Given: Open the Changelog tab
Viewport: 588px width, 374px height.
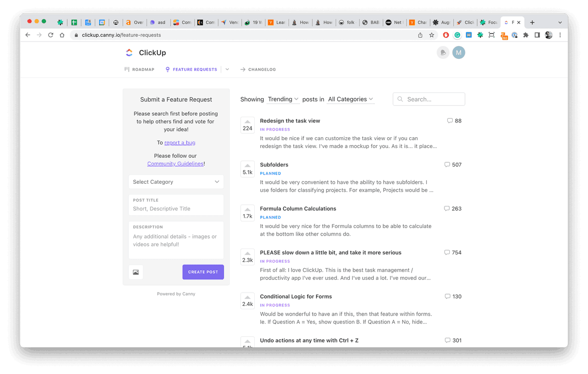Looking at the screenshot, I should (x=258, y=70).
